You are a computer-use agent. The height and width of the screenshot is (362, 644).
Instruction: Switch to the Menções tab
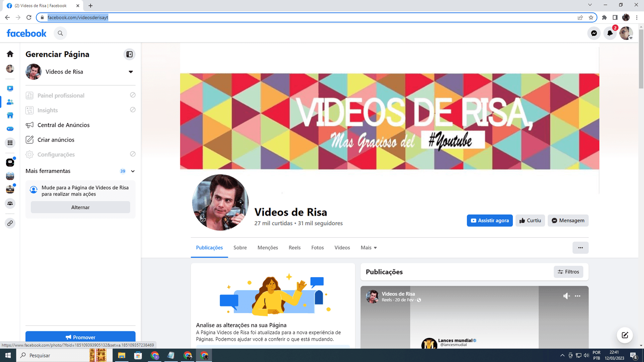point(268,248)
